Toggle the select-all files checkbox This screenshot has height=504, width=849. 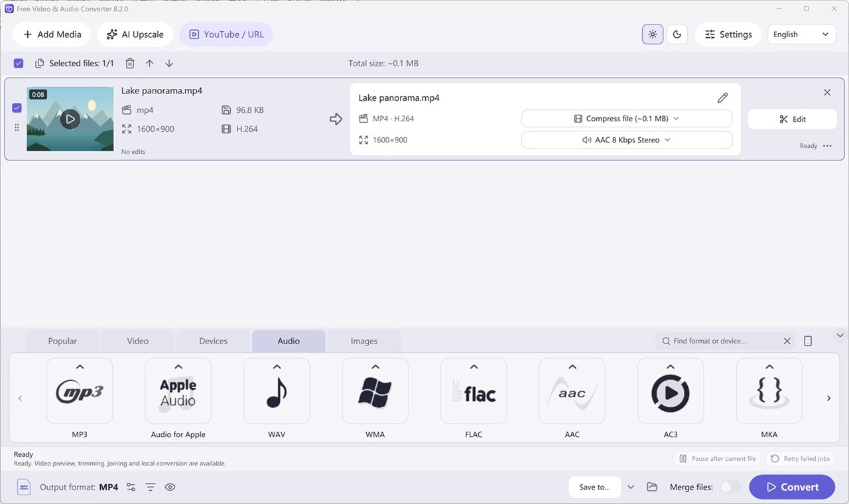(x=19, y=63)
